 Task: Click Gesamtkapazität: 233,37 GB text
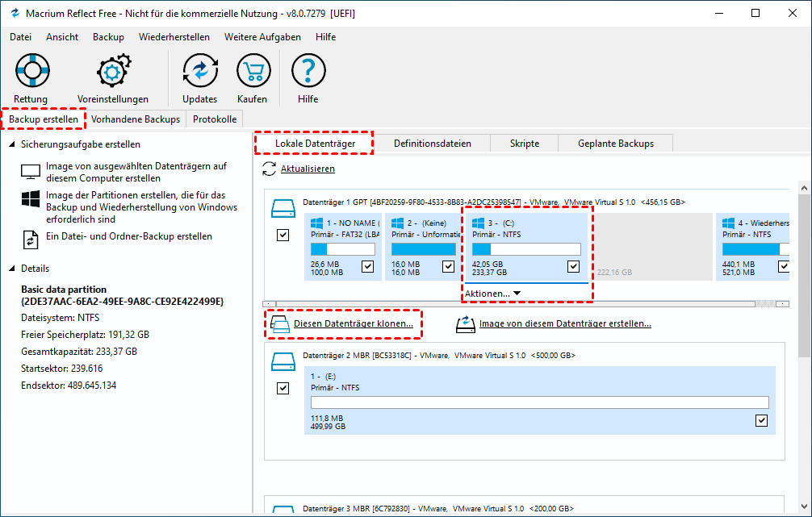79,352
